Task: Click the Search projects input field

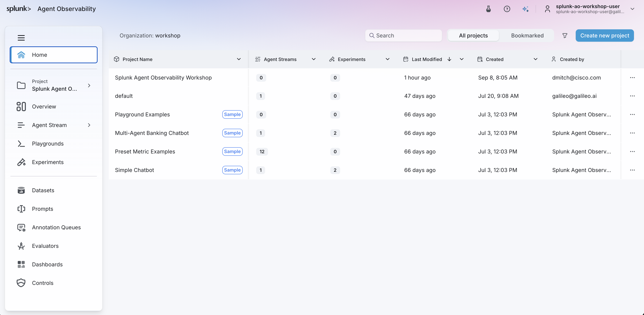Action: pos(403,36)
